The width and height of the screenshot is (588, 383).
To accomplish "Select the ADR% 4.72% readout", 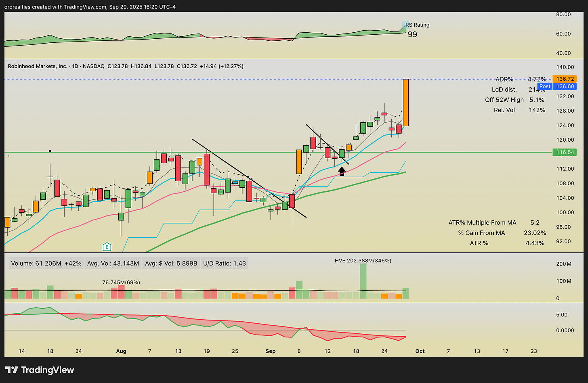I will (x=521, y=80).
